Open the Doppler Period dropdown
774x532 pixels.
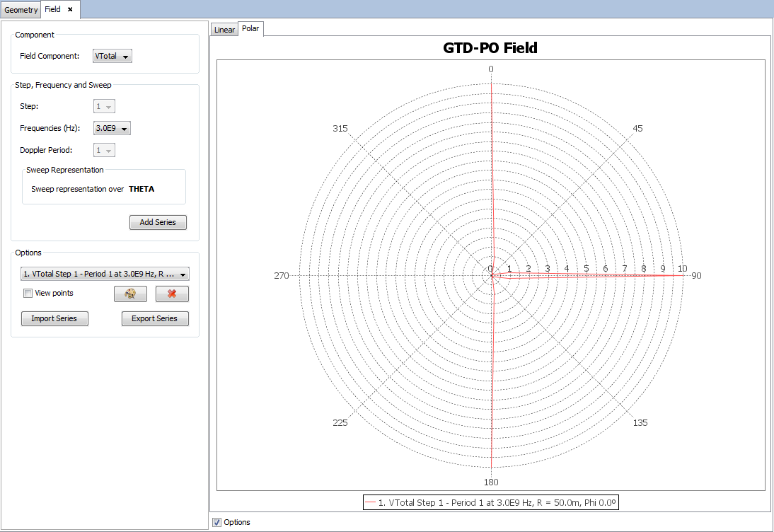(x=104, y=151)
